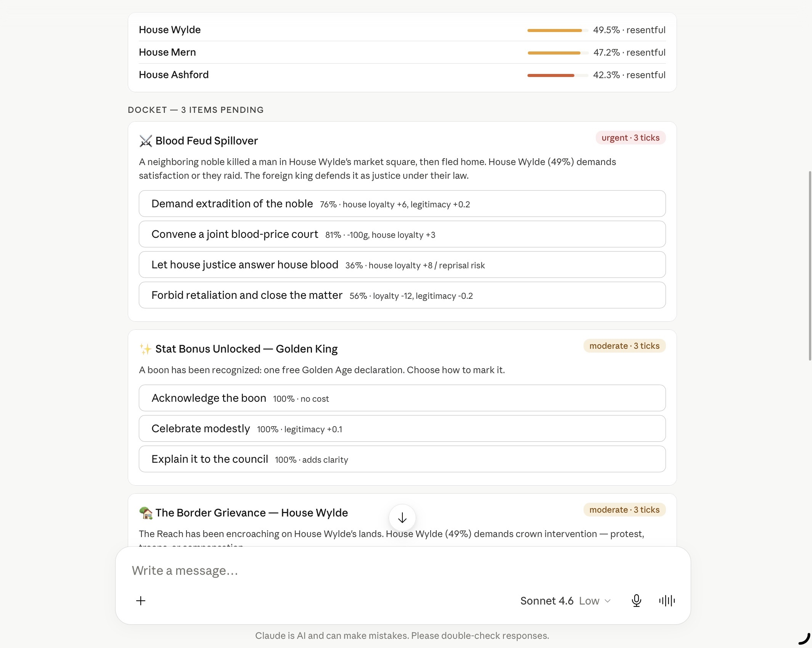Pick Acknowledge the boon option
Screen dimensions: 812x648
402,398
